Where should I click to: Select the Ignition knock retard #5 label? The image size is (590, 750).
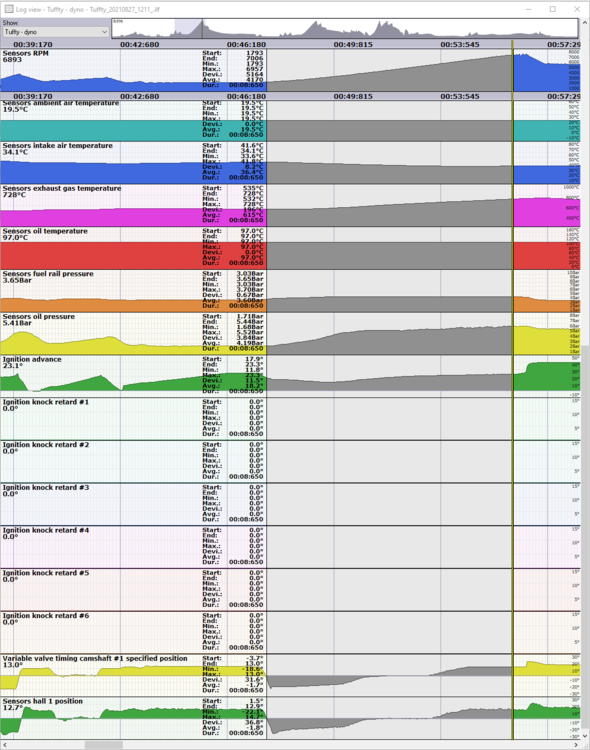(45, 573)
